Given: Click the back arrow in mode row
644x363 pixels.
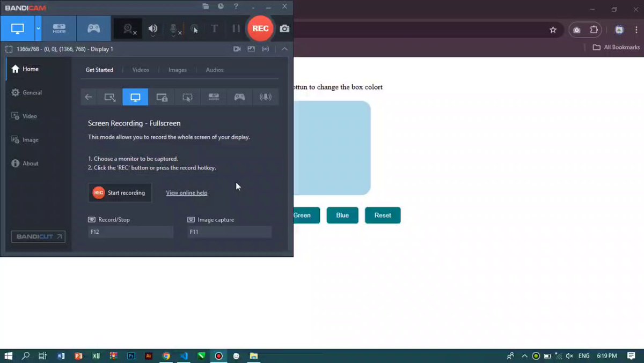Looking at the screenshot, I should point(89,97).
